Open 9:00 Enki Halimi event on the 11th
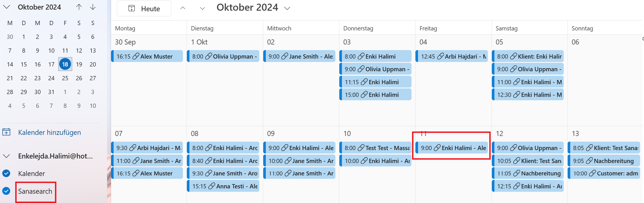Screen dimensions: 644x203 452,148
